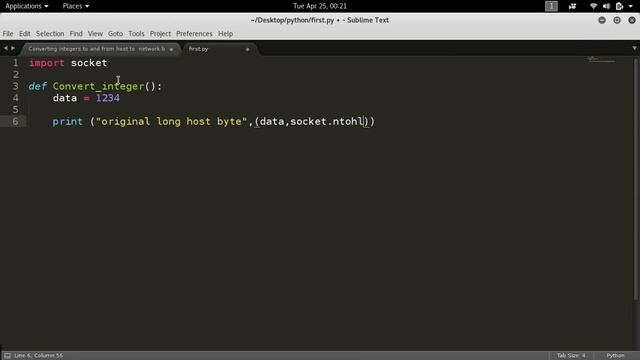Place cursor on 'import' keyword

tap(47, 63)
